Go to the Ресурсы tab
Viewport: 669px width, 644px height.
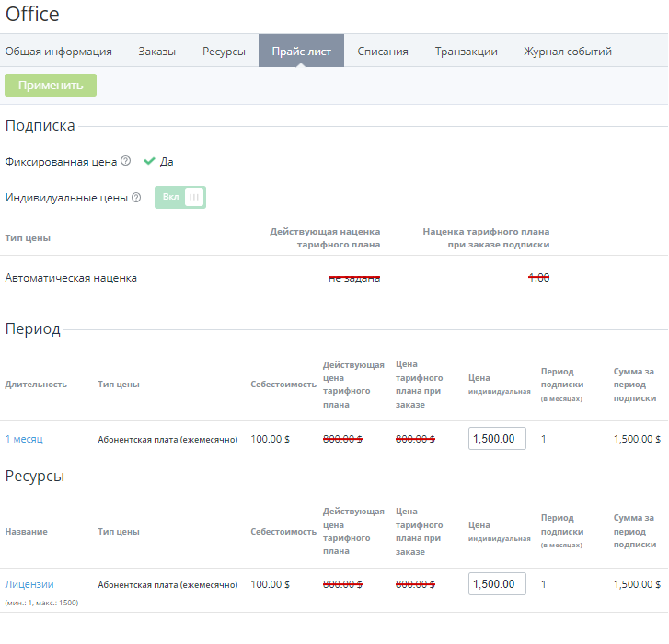(x=224, y=52)
